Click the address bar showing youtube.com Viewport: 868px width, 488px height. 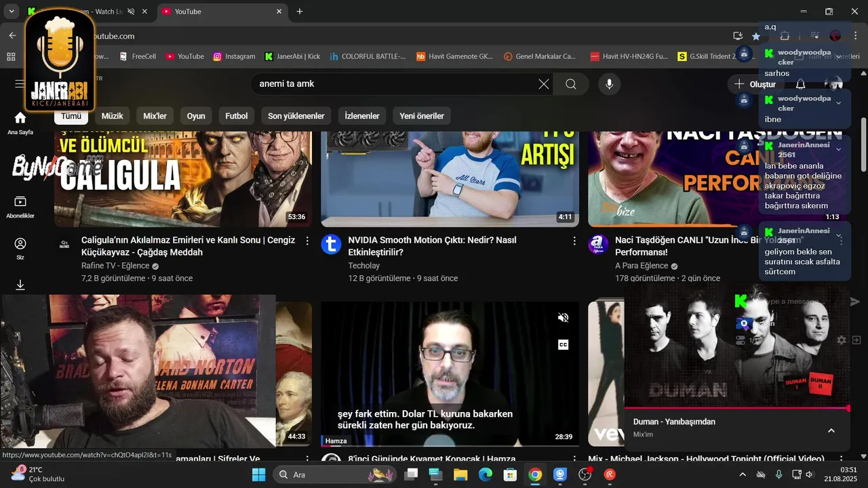click(x=407, y=36)
